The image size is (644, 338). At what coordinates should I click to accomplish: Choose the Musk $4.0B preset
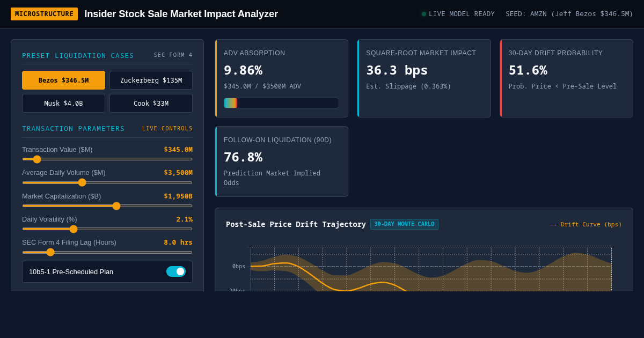pos(63,104)
